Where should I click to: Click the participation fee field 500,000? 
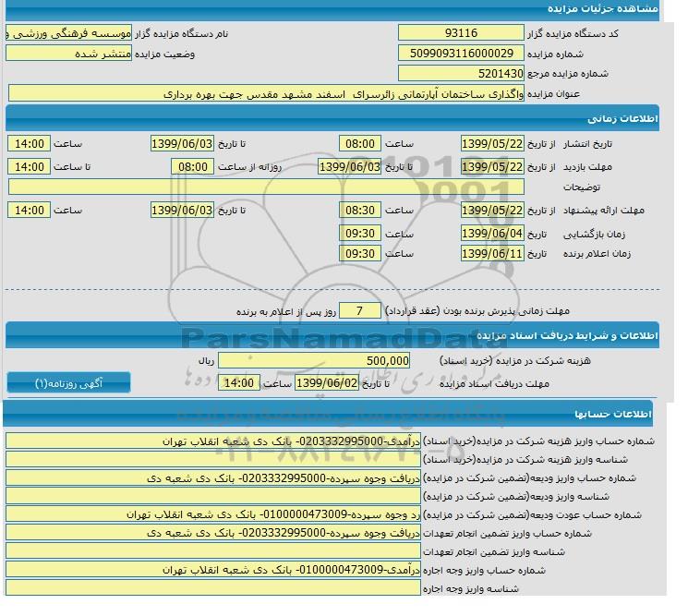pos(314,361)
